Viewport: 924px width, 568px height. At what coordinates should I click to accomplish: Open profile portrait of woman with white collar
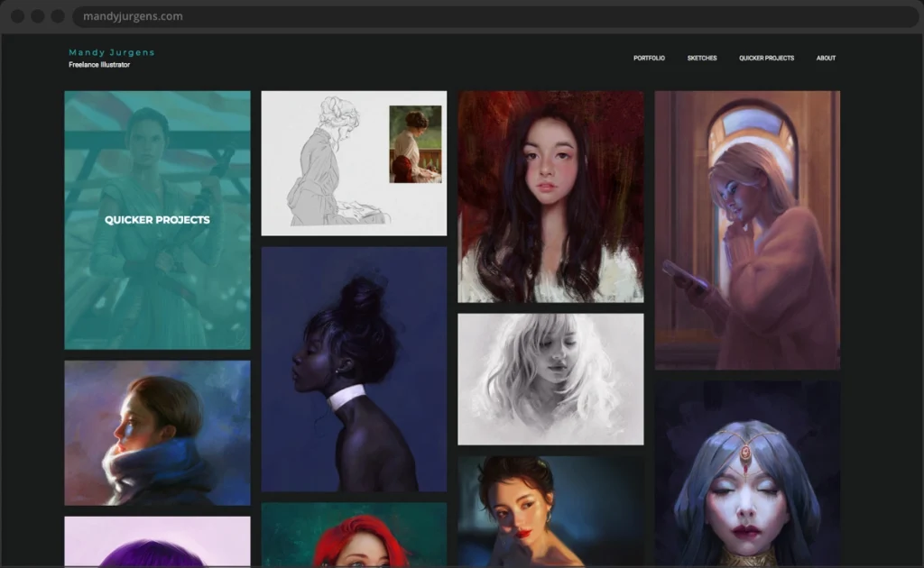354,370
